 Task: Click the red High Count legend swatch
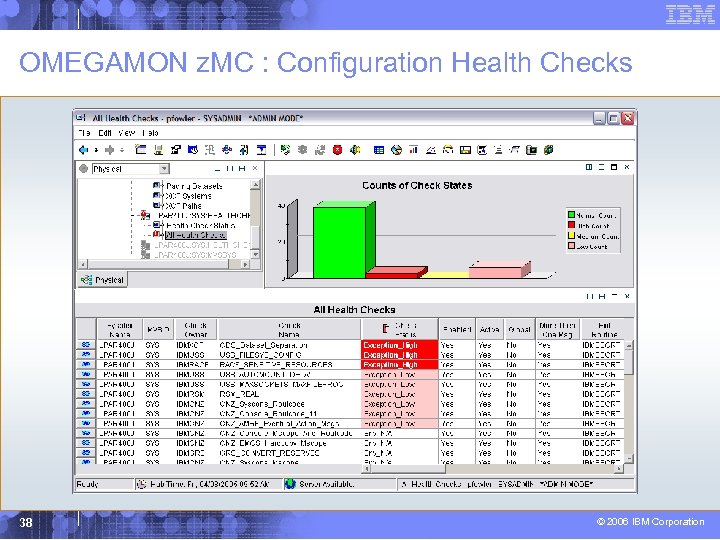pyautogui.click(x=571, y=225)
